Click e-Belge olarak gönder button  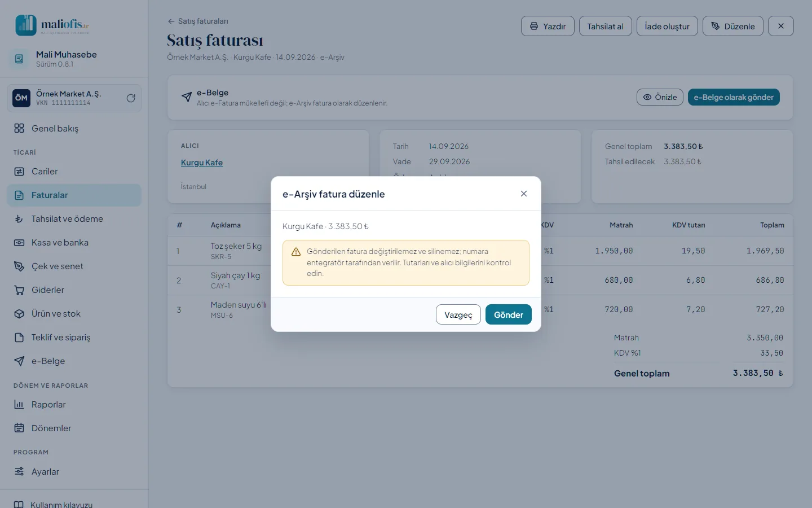coord(734,97)
